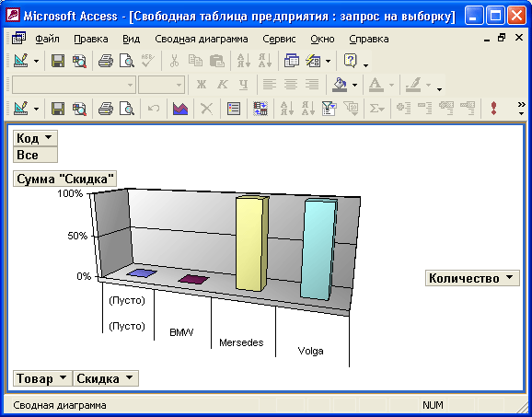
Task: Click the Help question mark icon
Action: (x=350, y=61)
